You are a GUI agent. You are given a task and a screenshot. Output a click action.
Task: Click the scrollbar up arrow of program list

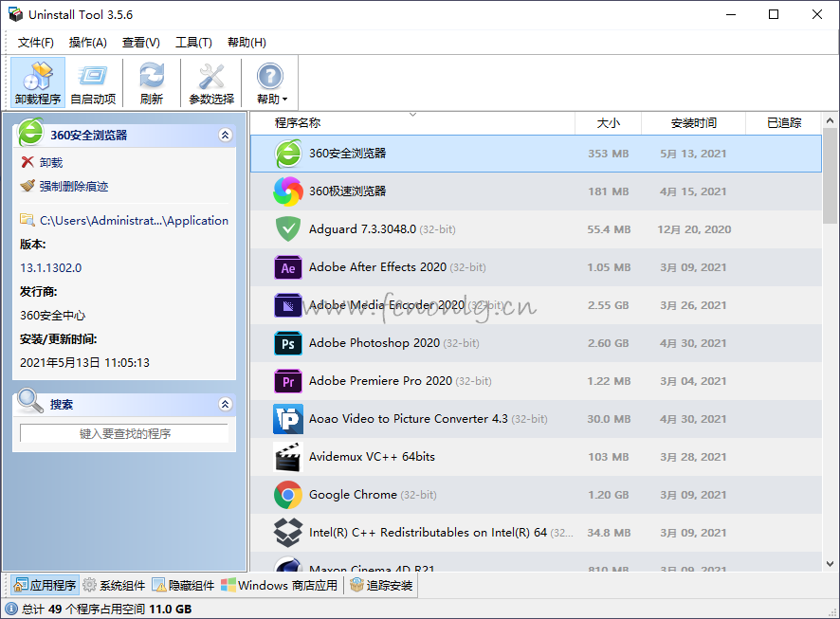point(830,121)
